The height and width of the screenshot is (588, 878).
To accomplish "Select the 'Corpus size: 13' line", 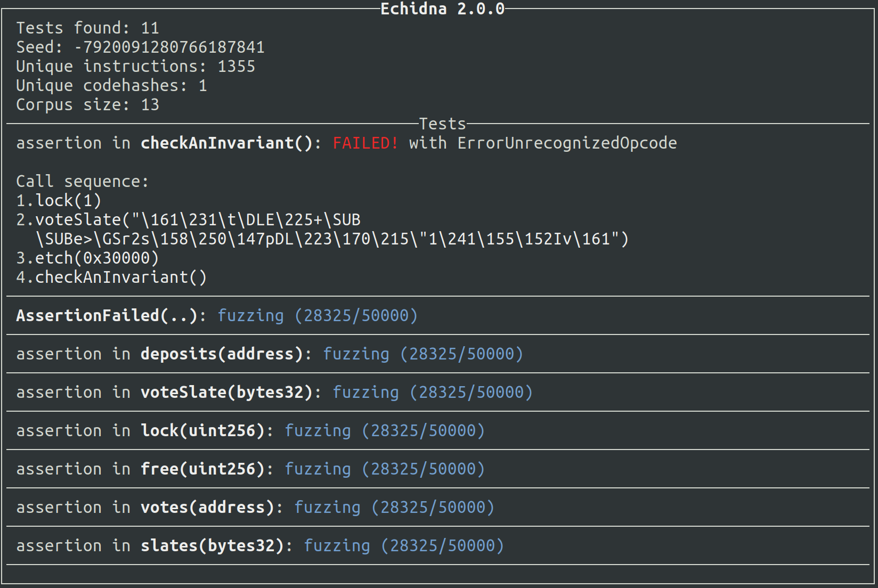I will click(87, 105).
